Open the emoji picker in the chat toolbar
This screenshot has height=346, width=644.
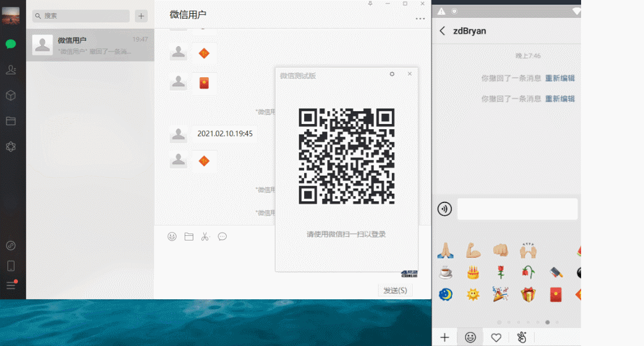pos(171,236)
